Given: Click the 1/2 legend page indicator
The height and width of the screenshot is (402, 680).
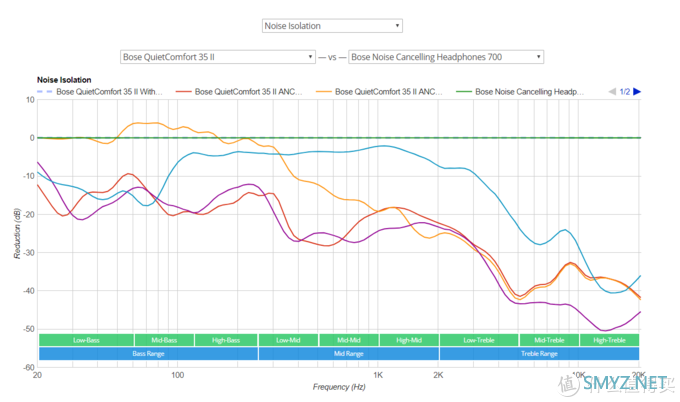Looking at the screenshot, I should pos(624,92).
